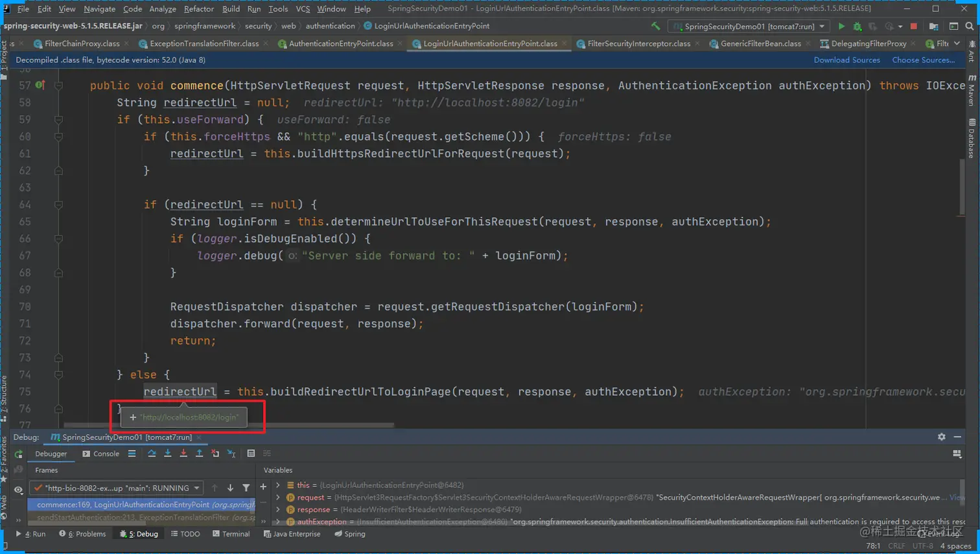Restore debugger layout icon at right
Image resolution: width=980 pixels, height=554 pixels.
click(x=957, y=454)
